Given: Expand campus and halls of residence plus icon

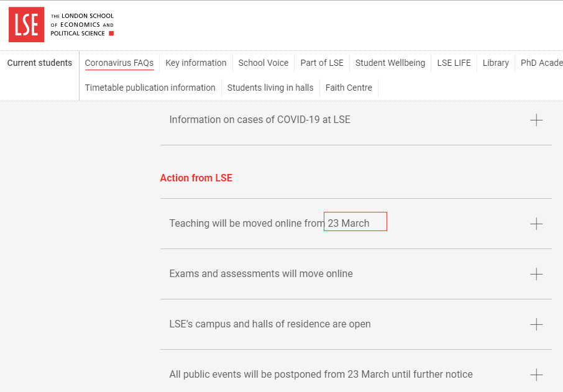Looking at the screenshot, I should 536,324.
